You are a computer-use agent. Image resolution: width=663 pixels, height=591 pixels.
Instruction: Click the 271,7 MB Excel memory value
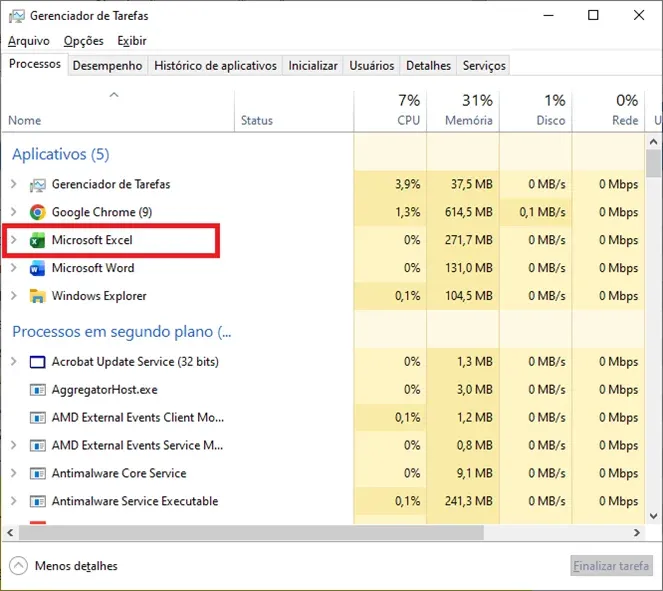pyautogui.click(x=468, y=240)
